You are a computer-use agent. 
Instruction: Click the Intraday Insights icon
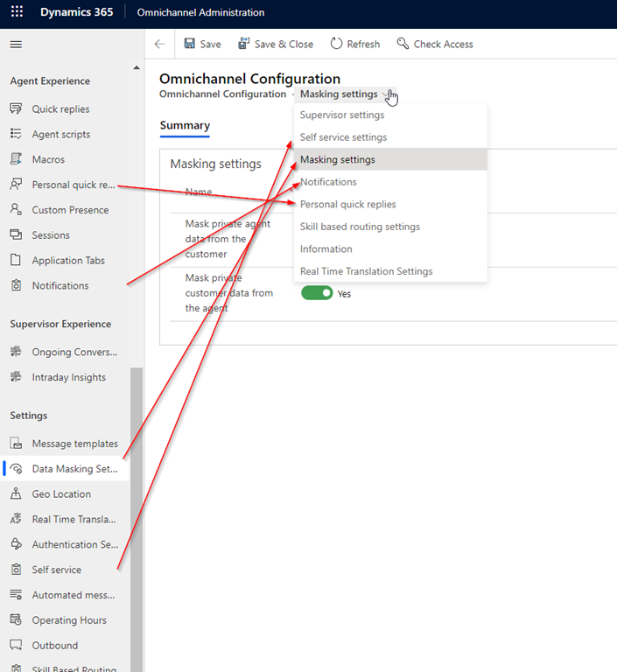[x=16, y=377]
